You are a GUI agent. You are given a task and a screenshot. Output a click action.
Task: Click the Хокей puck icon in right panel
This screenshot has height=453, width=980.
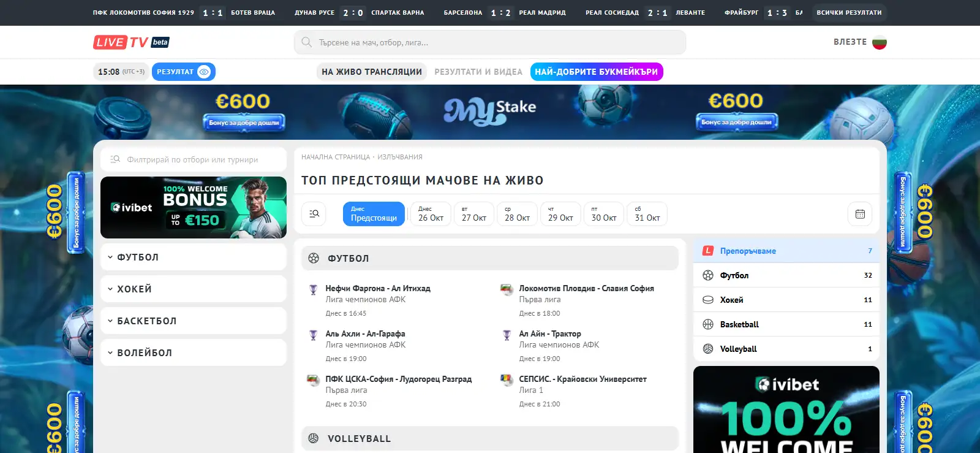(708, 300)
